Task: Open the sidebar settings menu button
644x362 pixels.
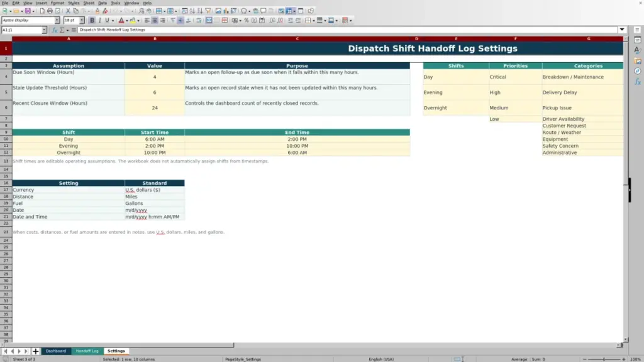Action: (638, 30)
